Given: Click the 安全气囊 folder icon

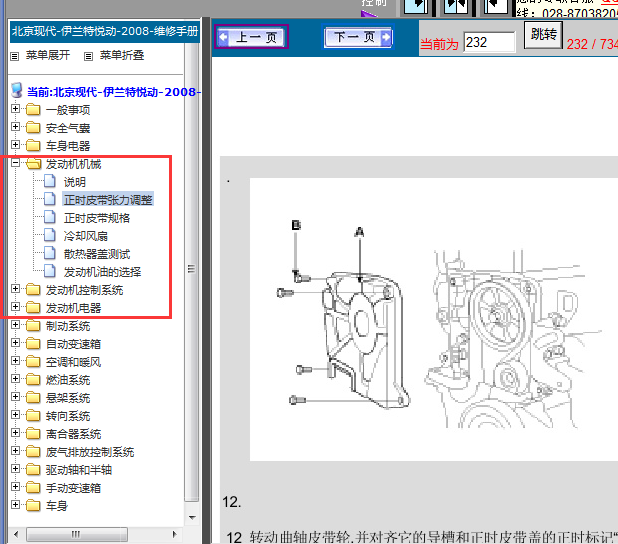Looking at the screenshot, I should click(33, 127).
